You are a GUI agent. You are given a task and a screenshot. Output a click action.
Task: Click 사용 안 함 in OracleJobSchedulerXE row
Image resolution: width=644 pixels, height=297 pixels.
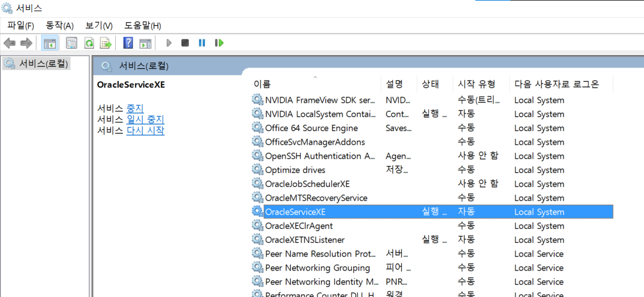478,184
